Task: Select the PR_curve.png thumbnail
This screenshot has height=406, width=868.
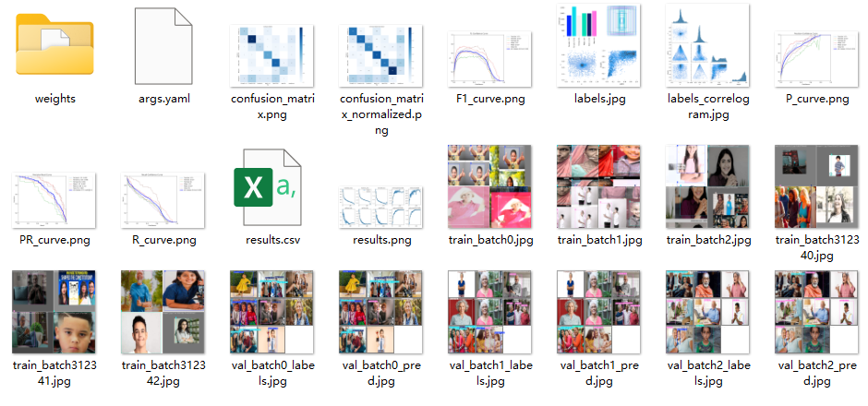Action: point(54,200)
